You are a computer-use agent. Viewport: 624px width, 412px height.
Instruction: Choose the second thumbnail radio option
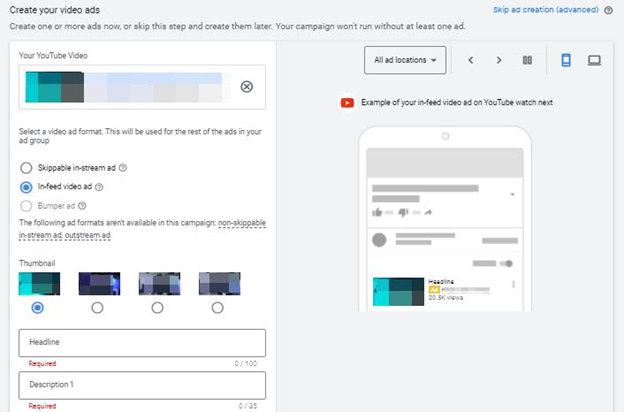coord(98,308)
